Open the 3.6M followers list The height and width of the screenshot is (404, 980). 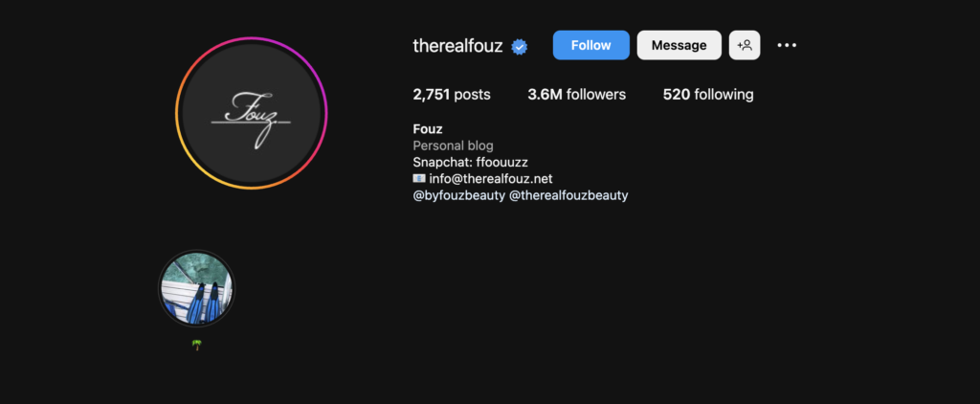coord(576,95)
